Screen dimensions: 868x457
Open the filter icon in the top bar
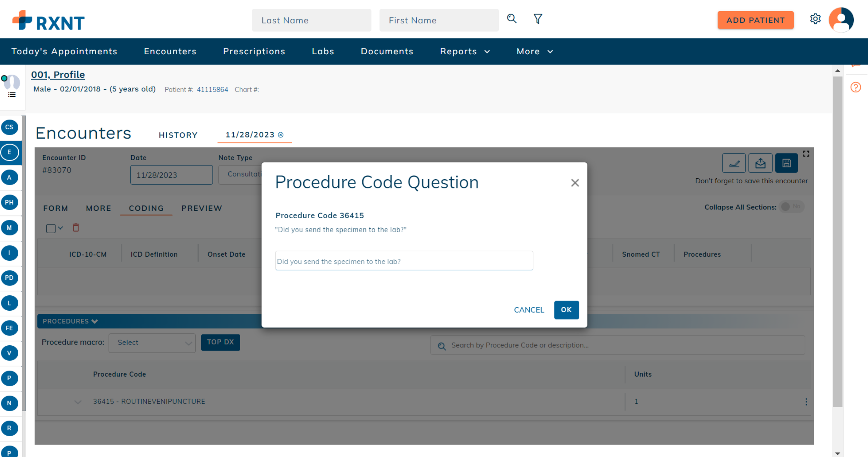pos(537,19)
